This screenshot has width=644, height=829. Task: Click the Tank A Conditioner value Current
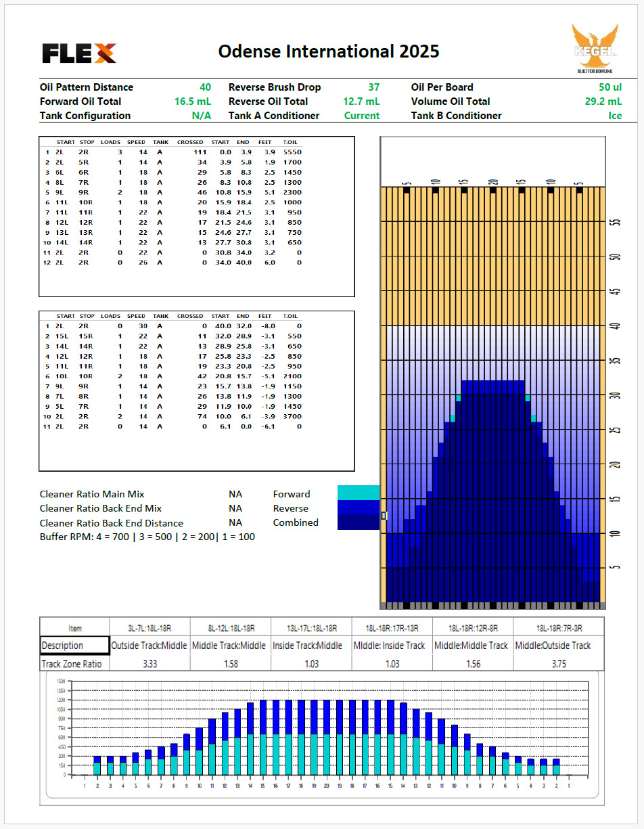362,116
